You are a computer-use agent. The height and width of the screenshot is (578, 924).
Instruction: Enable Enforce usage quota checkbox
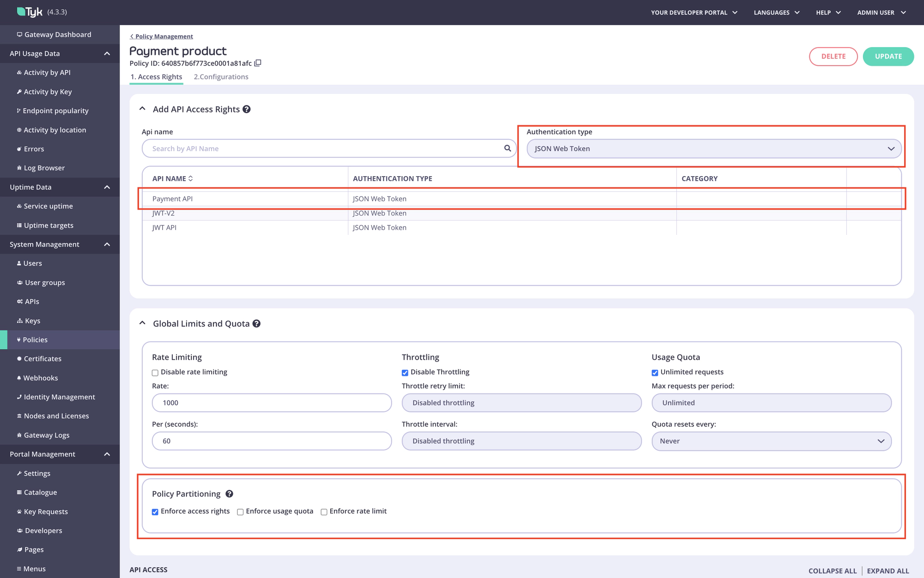pos(240,511)
